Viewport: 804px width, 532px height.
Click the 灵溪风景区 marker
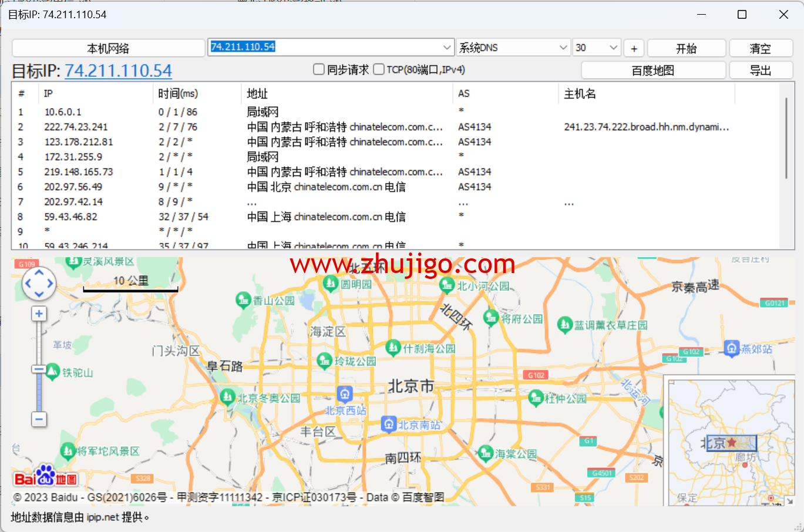coord(73,262)
